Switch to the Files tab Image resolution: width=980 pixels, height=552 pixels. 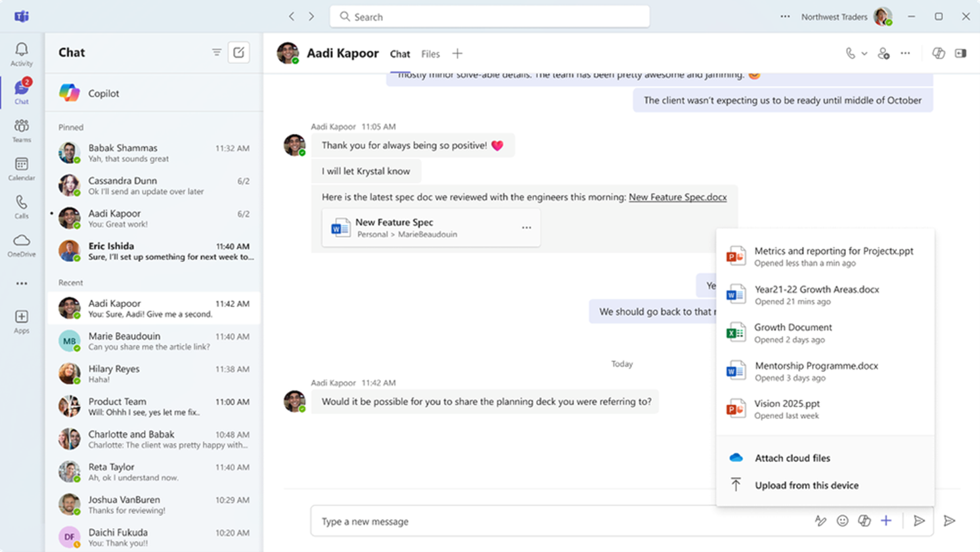pyautogui.click(x=430, y=54)
